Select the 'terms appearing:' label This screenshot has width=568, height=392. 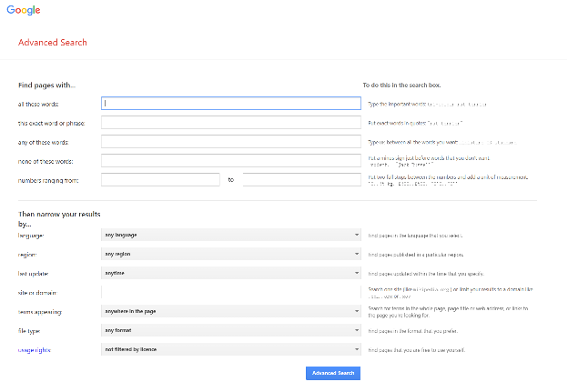coord(40,312)
